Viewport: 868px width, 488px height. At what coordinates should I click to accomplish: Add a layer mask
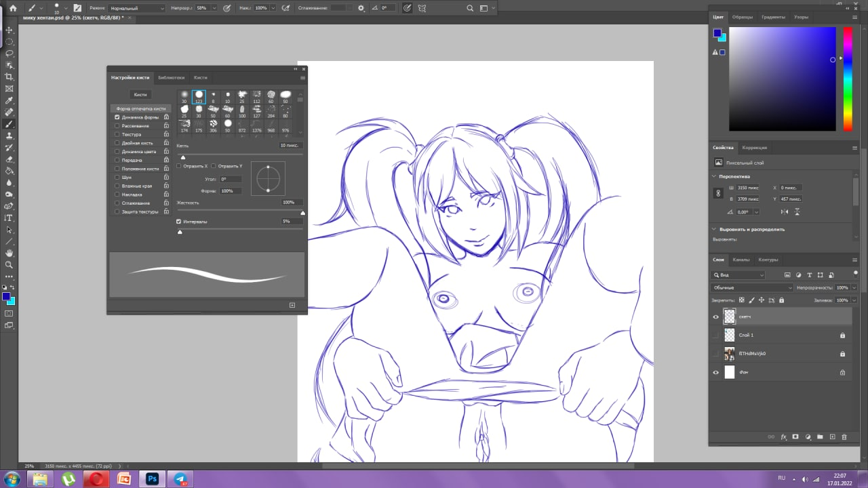click(x=795, y=437)
